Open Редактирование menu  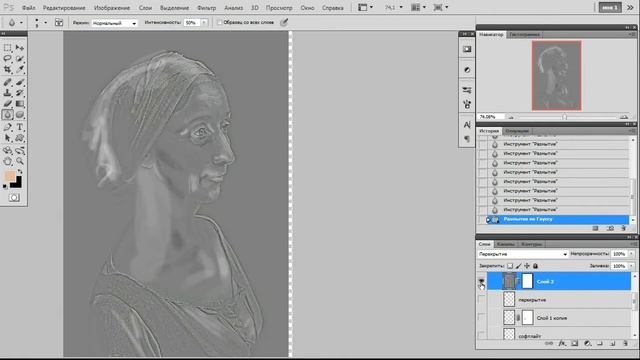64,8
